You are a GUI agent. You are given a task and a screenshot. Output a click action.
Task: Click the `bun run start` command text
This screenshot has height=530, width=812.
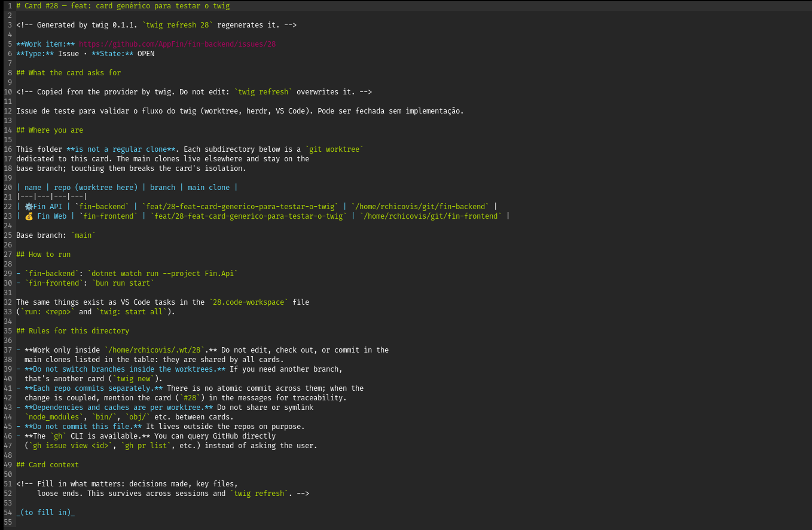123,283
